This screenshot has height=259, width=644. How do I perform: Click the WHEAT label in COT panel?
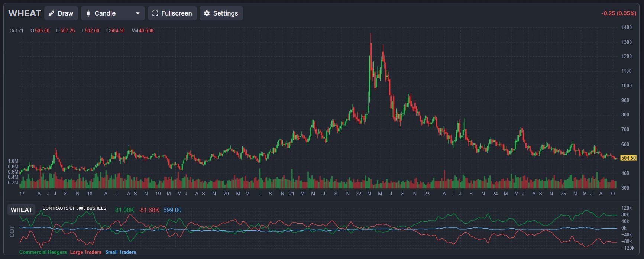click(22, 210)
